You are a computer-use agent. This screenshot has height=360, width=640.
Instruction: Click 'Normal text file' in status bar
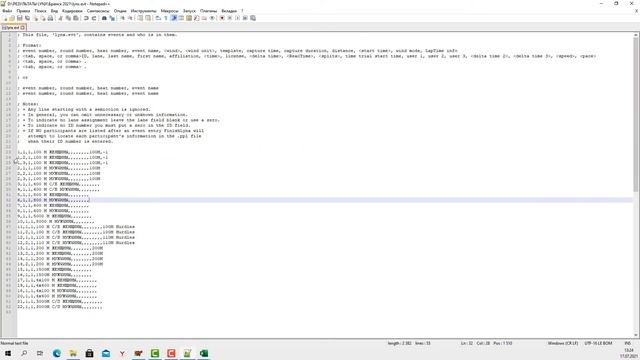coord(15,343)
